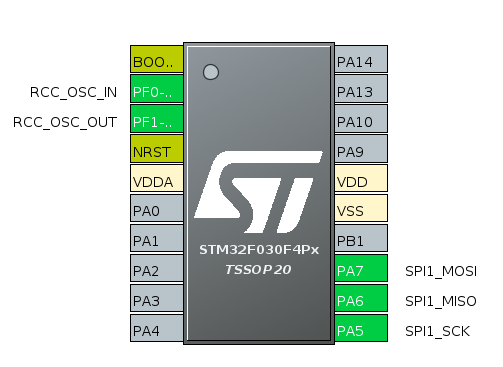
Task: Select the PF0 oscillator input pin
Action: [157, 89]
